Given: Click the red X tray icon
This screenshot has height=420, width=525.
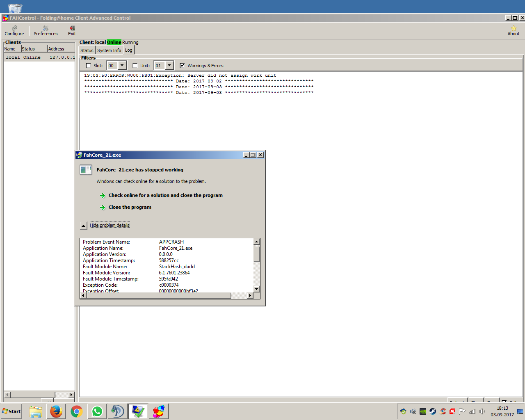Looking at the screenshot, I should click(452, 411).
